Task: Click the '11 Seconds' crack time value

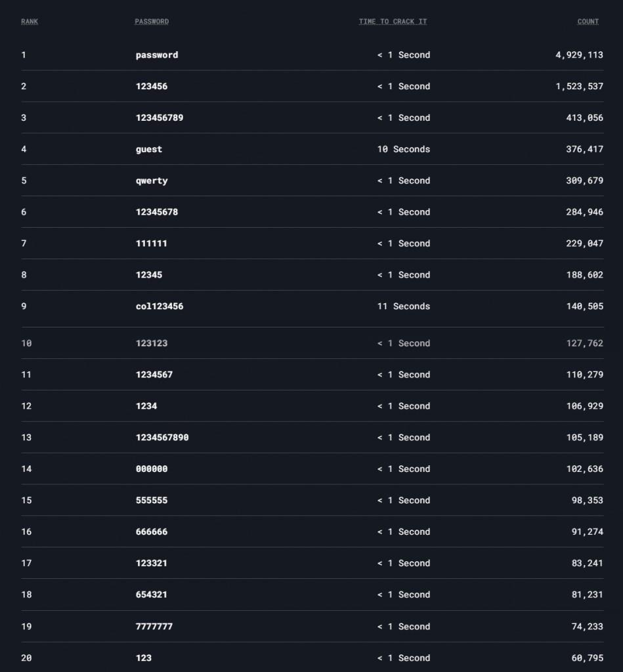Action: click(x=403, y=306)
